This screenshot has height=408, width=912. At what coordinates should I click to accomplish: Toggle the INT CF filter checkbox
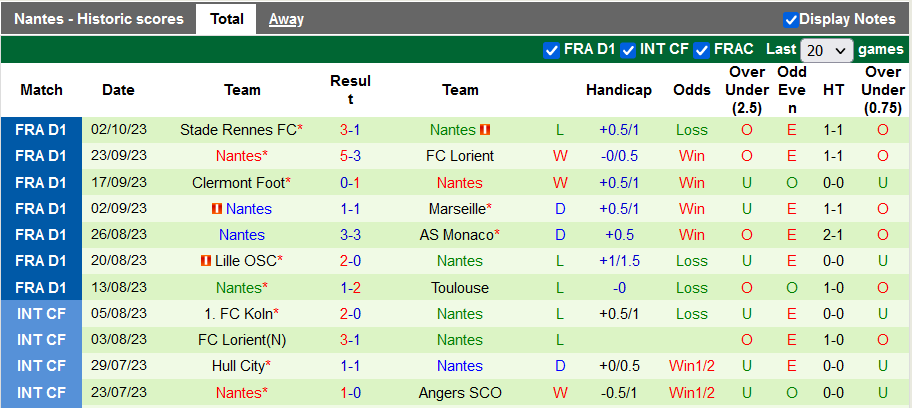628,50
